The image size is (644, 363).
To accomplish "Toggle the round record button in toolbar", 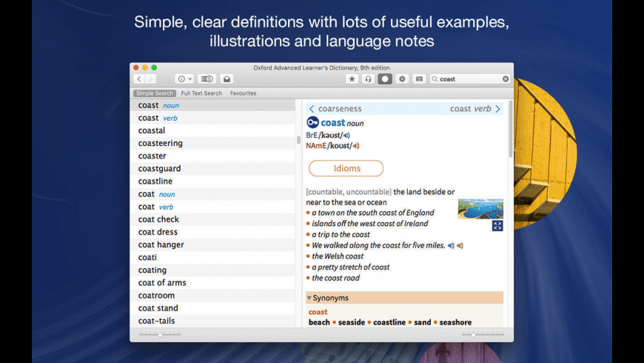I will pyautogui.click(x=385, y=79).
